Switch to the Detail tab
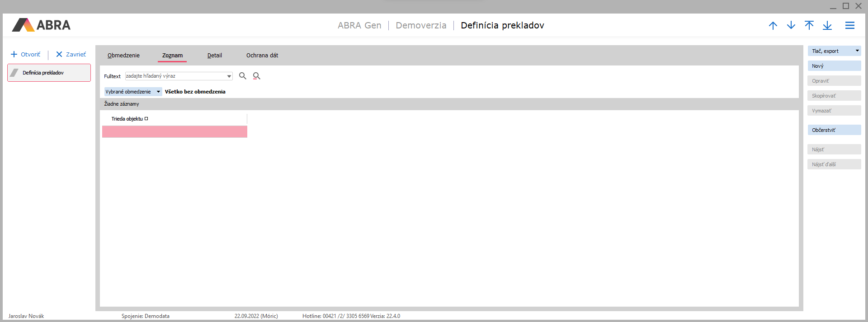 pos(214,56)
